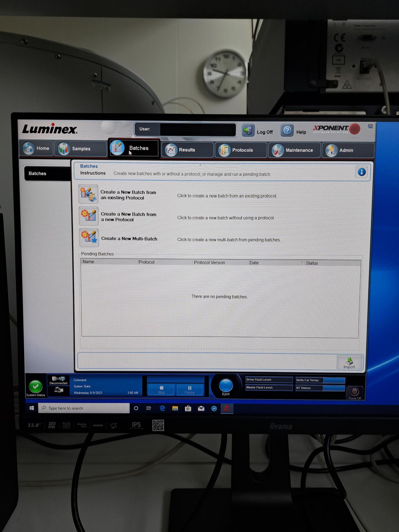This screenshot has height=532, width=399.
Task: Click the XY Status indicator
Action: tap(320, 388)
